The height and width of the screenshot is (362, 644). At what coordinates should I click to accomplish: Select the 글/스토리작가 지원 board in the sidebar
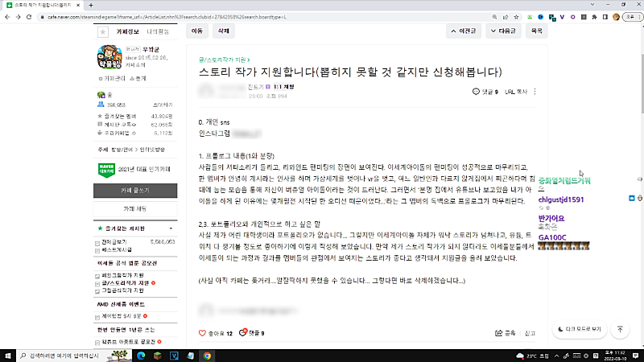126,283
